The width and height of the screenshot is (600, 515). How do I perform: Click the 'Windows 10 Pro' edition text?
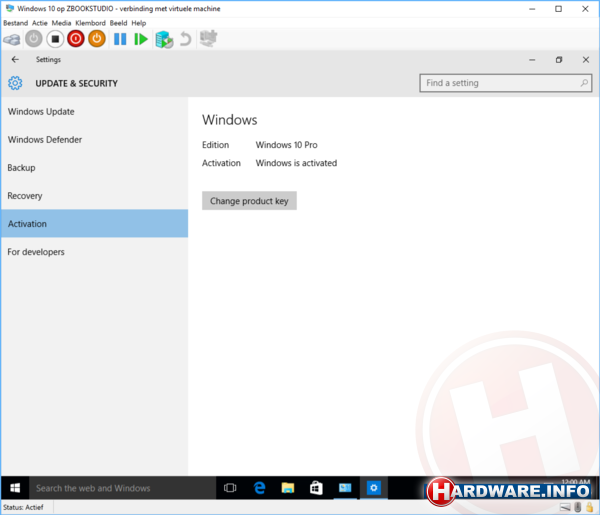[287, 145]
